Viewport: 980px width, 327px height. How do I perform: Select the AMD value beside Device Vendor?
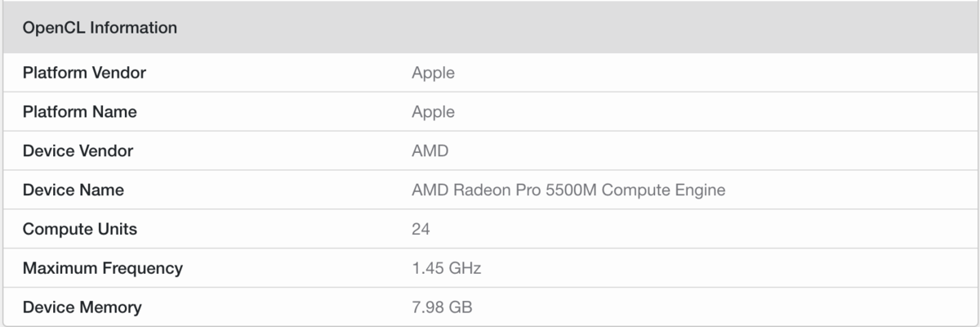click(x=430, y=151)
